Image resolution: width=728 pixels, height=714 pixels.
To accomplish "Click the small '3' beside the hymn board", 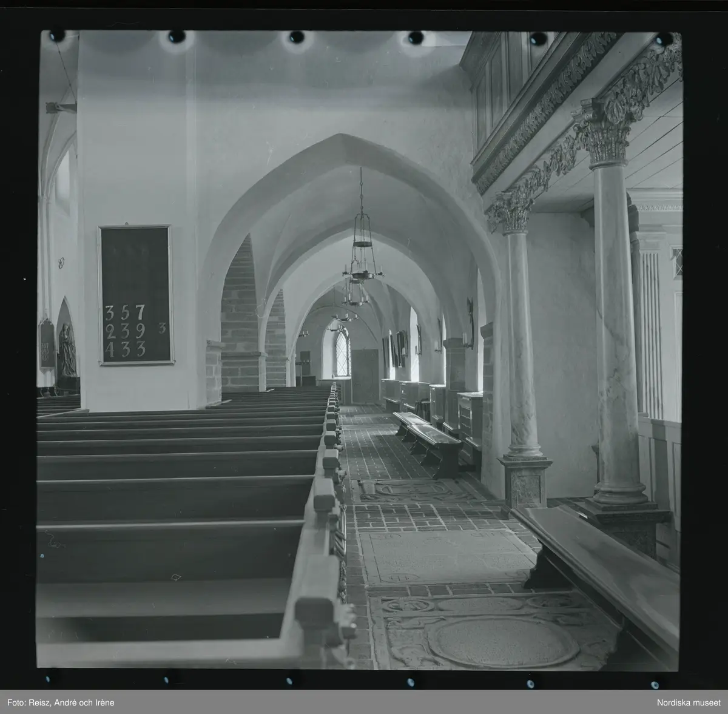I will [x=162, y=328].
